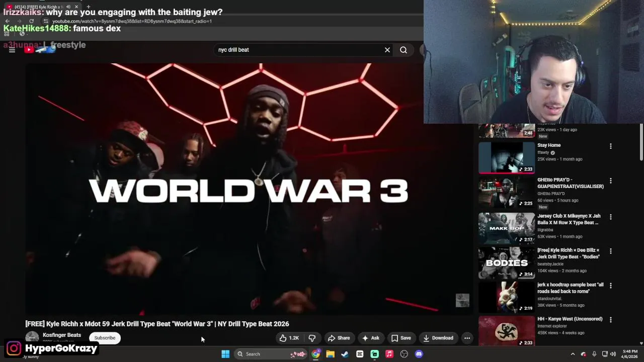Open CapCut from the taskbar

(360, 354)
